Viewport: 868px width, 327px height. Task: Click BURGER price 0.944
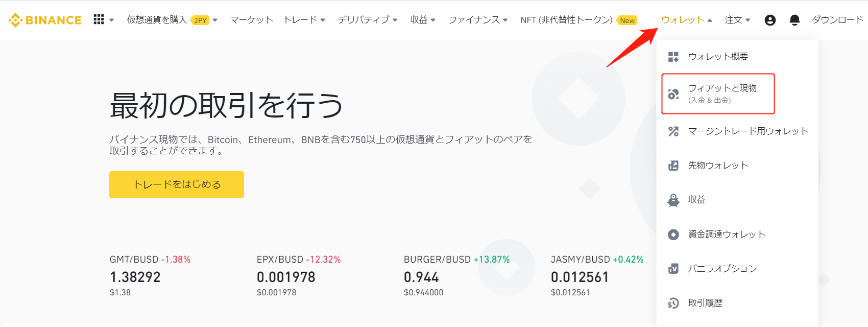point(421,277)
